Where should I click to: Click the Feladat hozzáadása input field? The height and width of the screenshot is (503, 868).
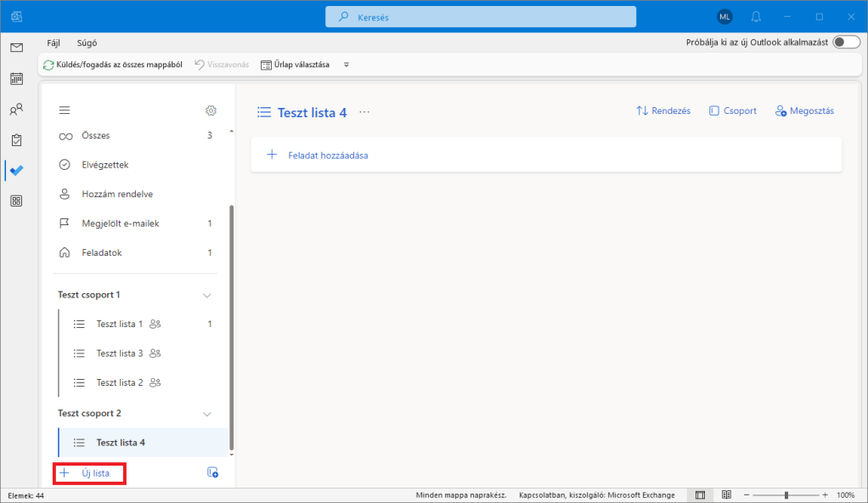(545, 155)
